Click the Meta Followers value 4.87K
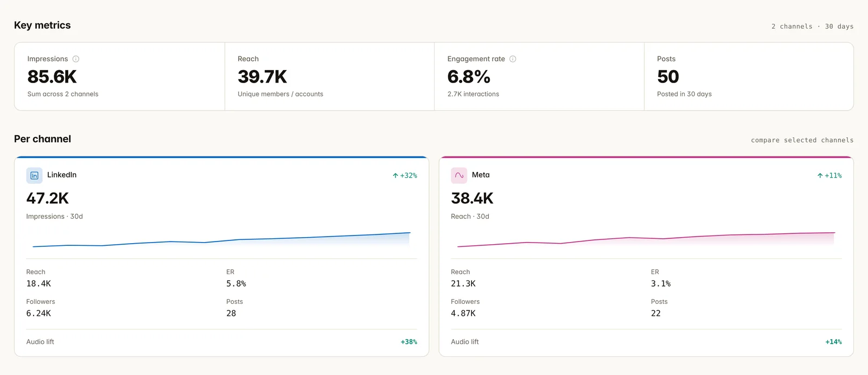 pyautogui.click(x=463, y=314)
